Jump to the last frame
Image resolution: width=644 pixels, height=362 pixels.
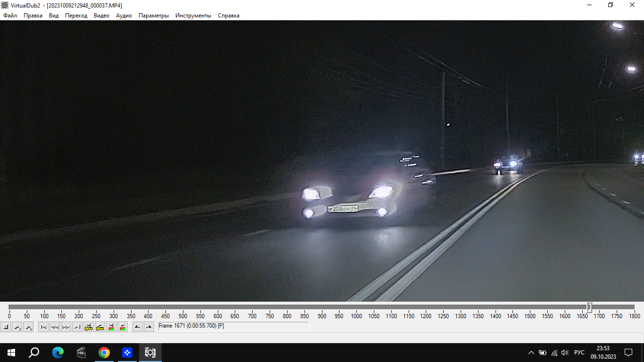tap(77, 327)
